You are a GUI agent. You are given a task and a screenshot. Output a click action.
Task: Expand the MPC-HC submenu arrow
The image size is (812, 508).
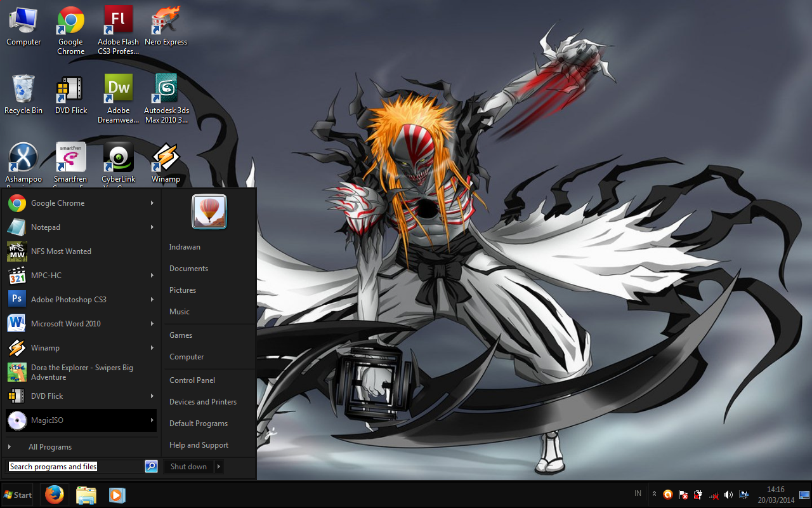[152, 275]
